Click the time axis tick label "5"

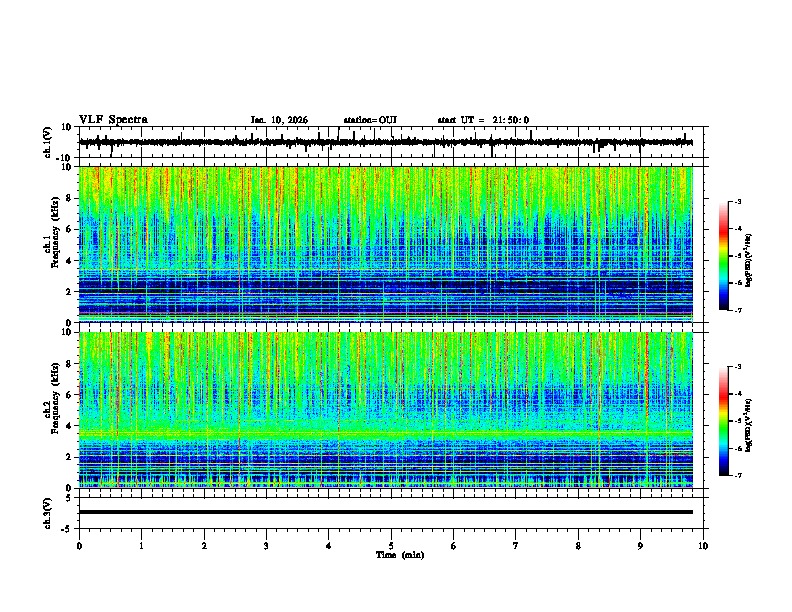pyautogui.click(x=391, y=546)
